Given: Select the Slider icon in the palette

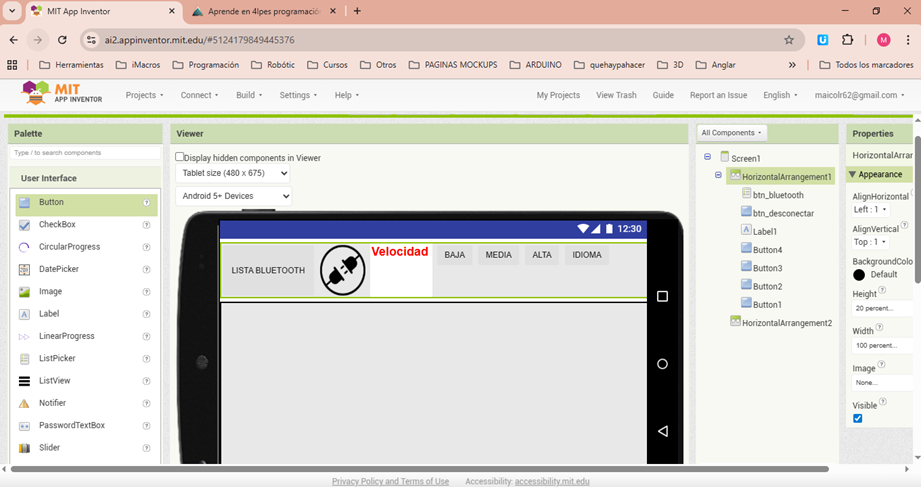Looking at the screenshot, I should click(x=25, y=448).
